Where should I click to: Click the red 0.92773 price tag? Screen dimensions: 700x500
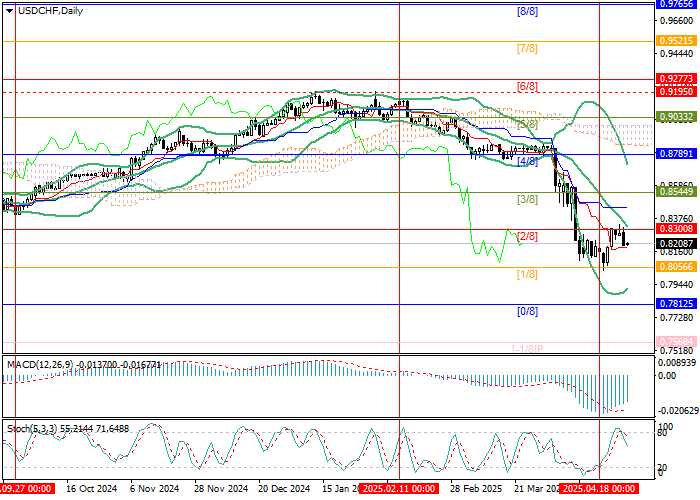tap(674, 77)
